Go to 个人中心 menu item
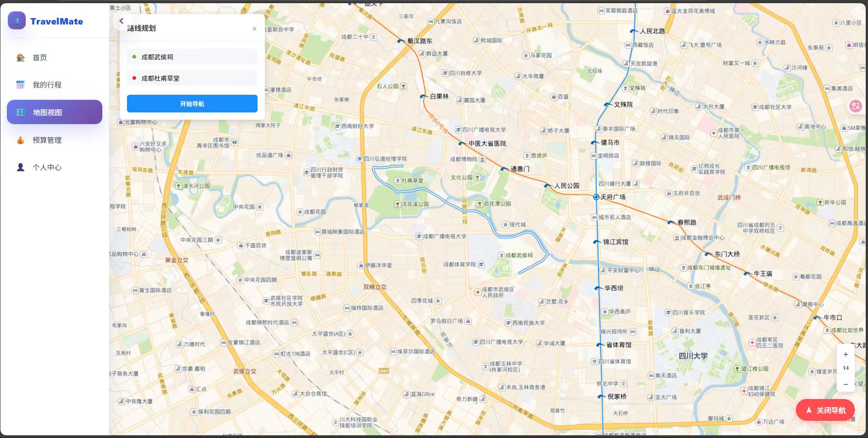The width and height of the screenshot is (868, 438). (54, 167)
